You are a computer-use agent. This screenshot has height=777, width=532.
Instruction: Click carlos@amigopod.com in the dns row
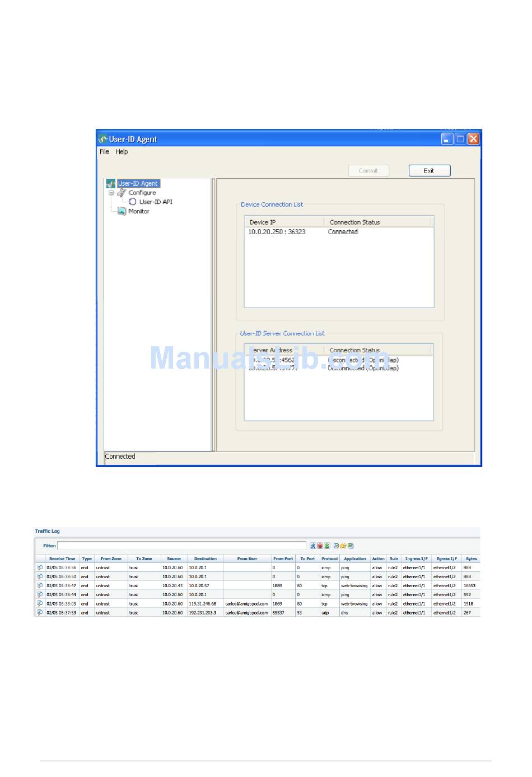coord(246,613)
